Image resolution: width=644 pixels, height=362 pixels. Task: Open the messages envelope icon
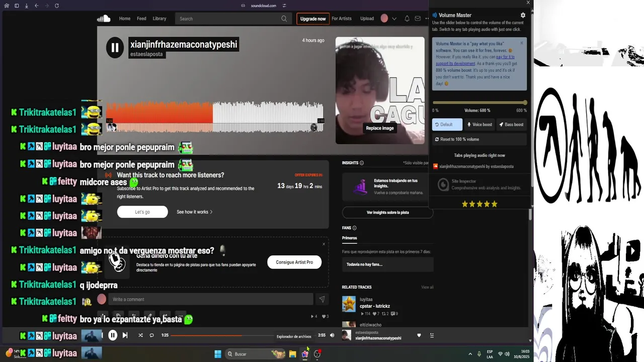(x=418, y=19)
